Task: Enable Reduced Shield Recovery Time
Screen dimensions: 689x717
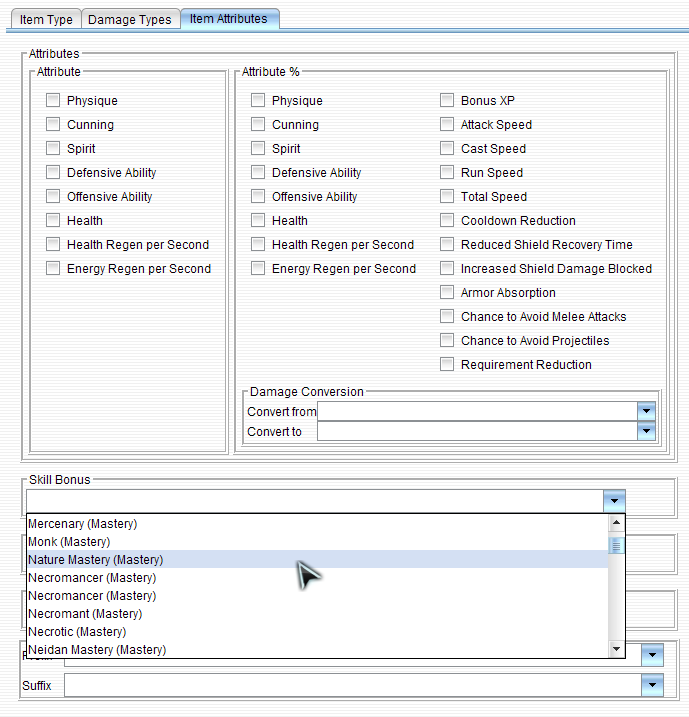Action: (x=447, y=245)
